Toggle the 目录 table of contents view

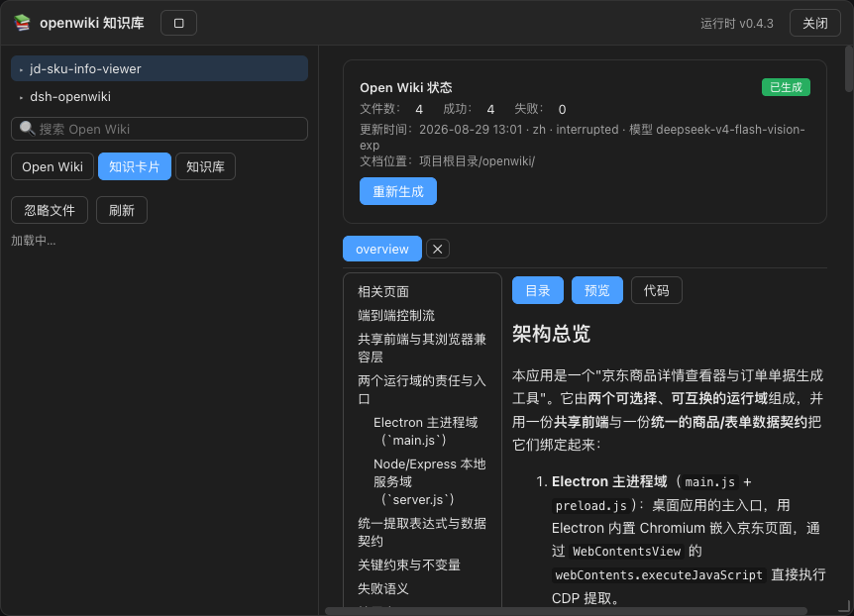(x=538, y=290)
